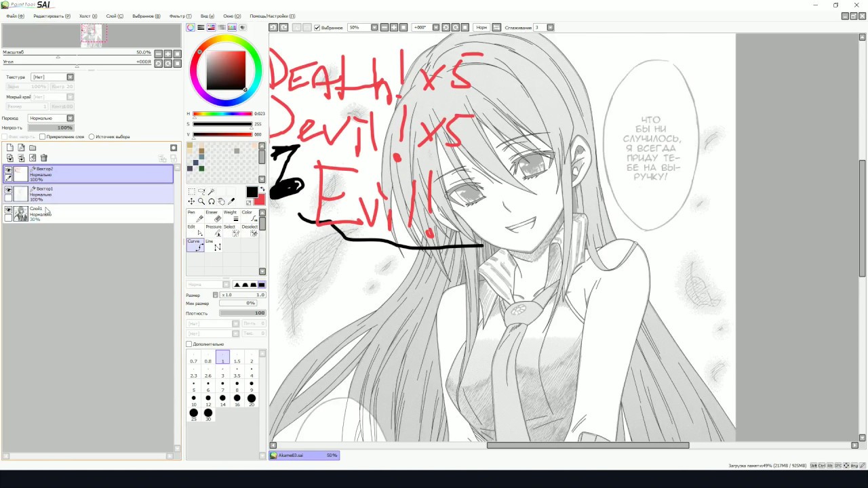Uncheck the Выбранное checkbox
This screenshot has width=868, height=488.
[x=317, y=28]
